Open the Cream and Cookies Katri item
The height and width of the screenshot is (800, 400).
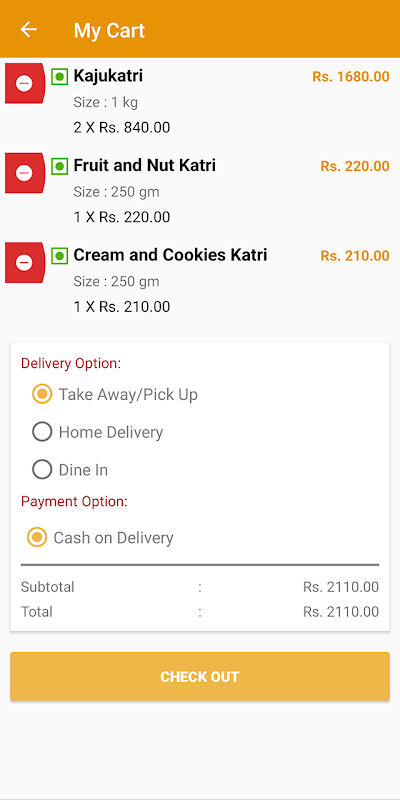pyautogui.click(x=170, y=255)
